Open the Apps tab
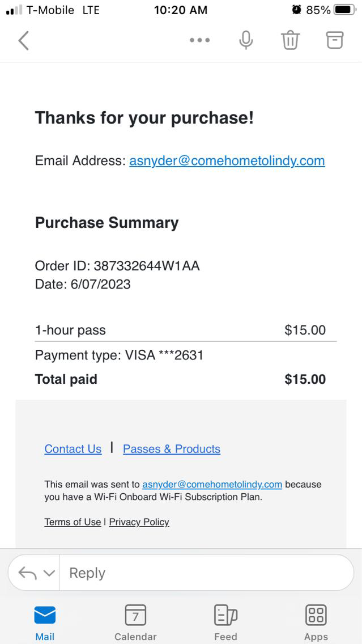This screenshot has width=362, height=644. pyautogui.click(x=316, y=622)
